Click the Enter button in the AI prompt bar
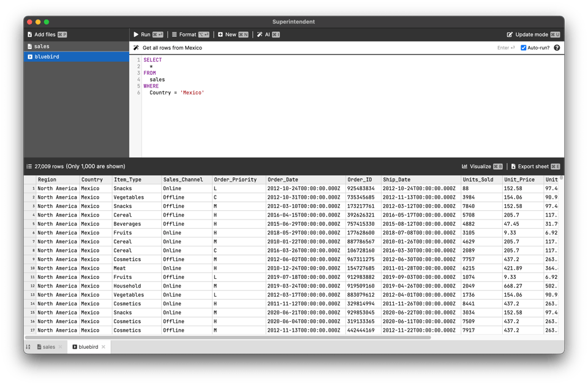Image resolution: width=588 pixels, height=385 pixels. [x=506, y=48]
